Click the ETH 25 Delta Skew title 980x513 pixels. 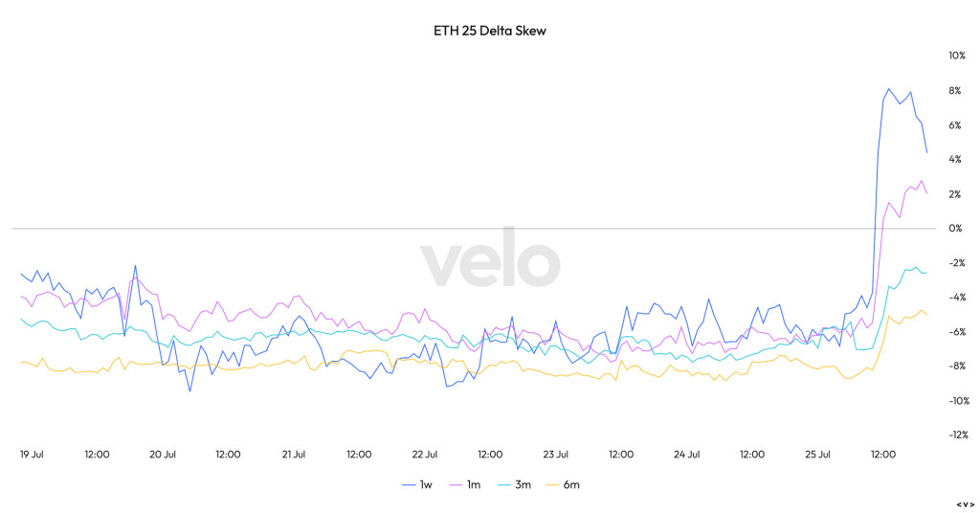(489, 31)
